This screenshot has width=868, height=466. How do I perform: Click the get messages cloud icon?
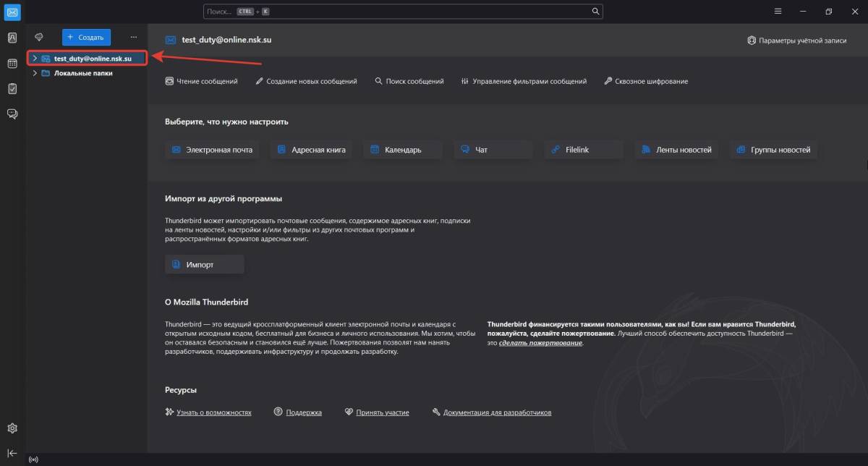39,37
